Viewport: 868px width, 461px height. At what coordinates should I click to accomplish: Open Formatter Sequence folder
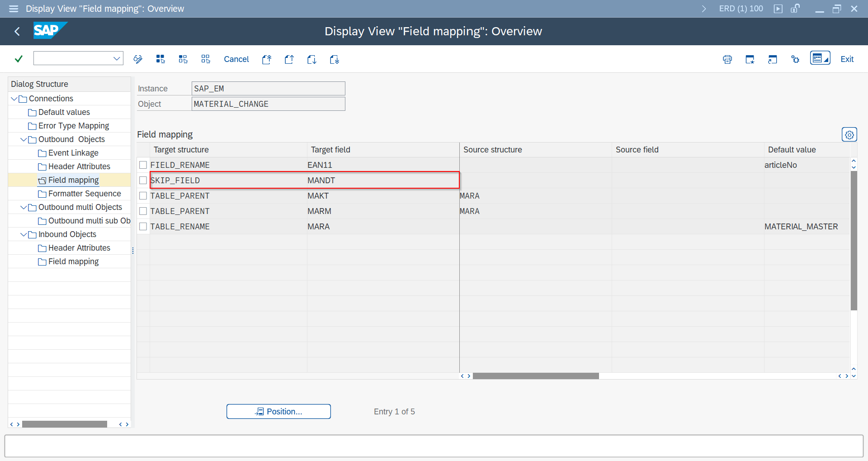(x=80, y=194)
